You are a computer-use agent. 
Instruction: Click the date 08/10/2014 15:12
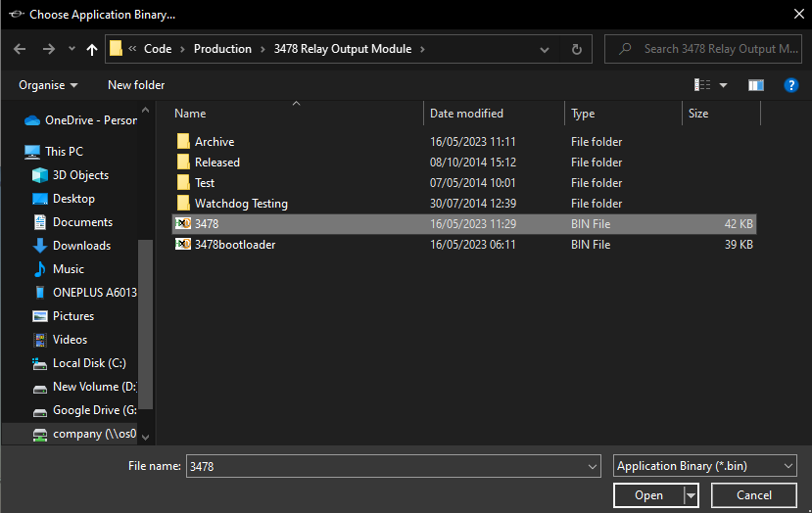pyautogui.click(x=473, y=163)
